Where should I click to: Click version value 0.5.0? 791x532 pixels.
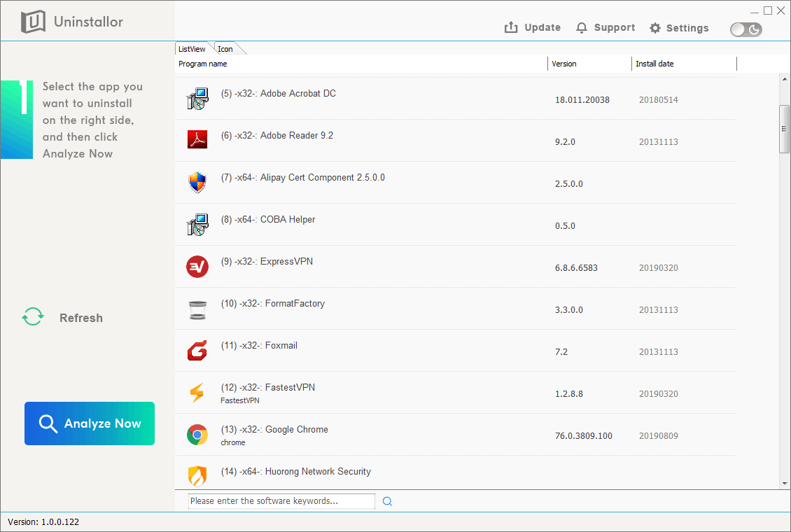pyautogui.click(x=565, y=226)
